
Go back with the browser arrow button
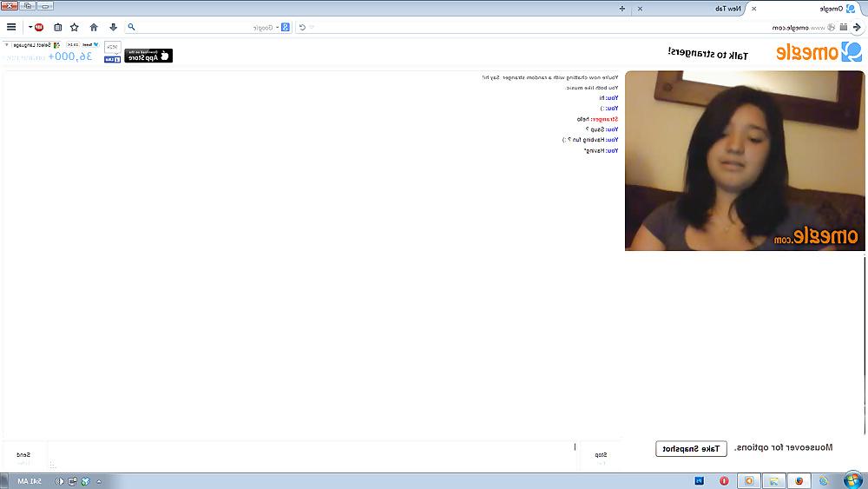tap(858, 27)
